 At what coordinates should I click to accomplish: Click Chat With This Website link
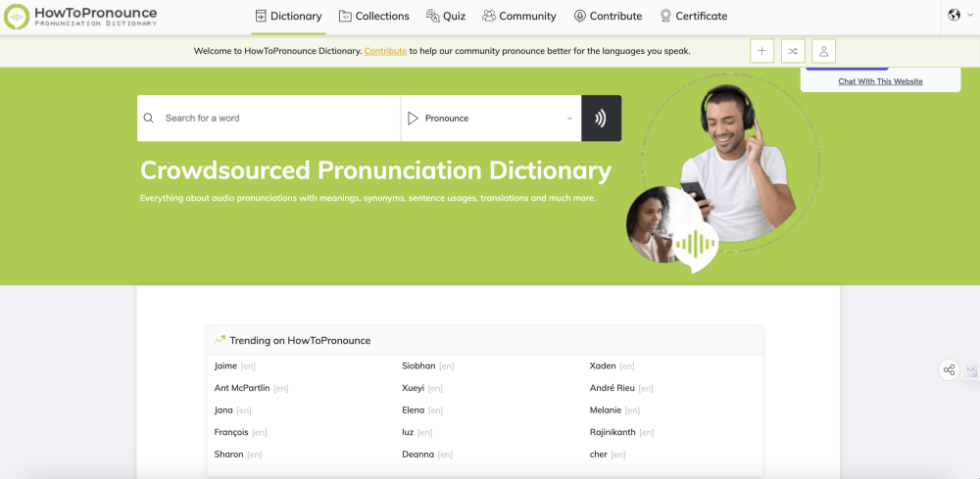[x=880, y=81]
